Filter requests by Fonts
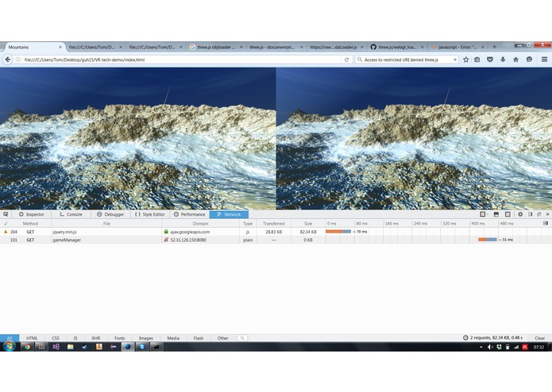 point(120,338)
